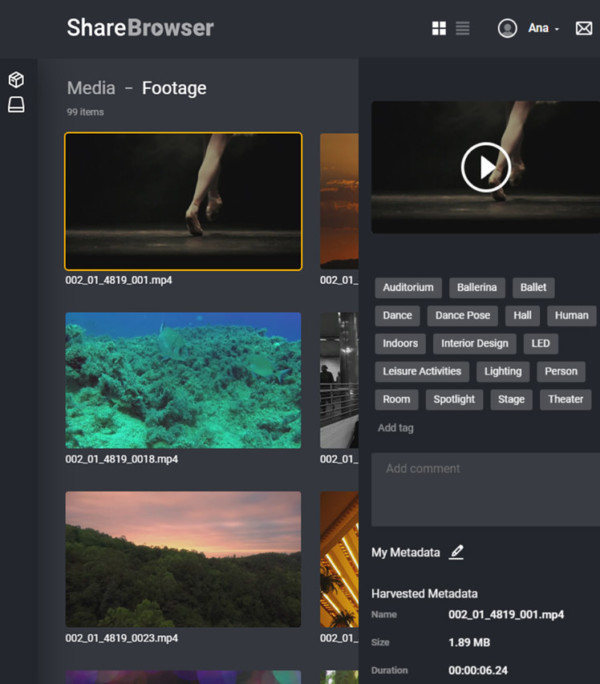The width and height of the screenshot is (600, 684).
Task: Click the cube projects icon in sidebar
Action: (x=16, y=80)
